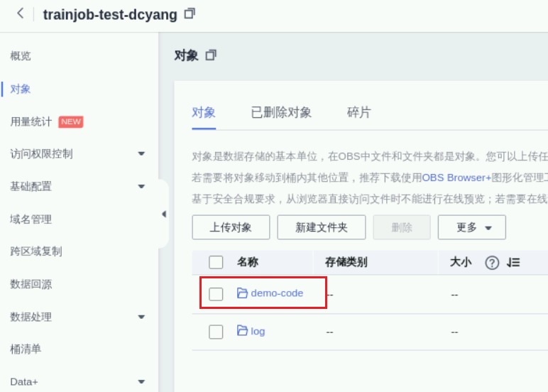548x392 pixels.
Task: Open the OBS Browser+ link
Action: click(456, 178)
